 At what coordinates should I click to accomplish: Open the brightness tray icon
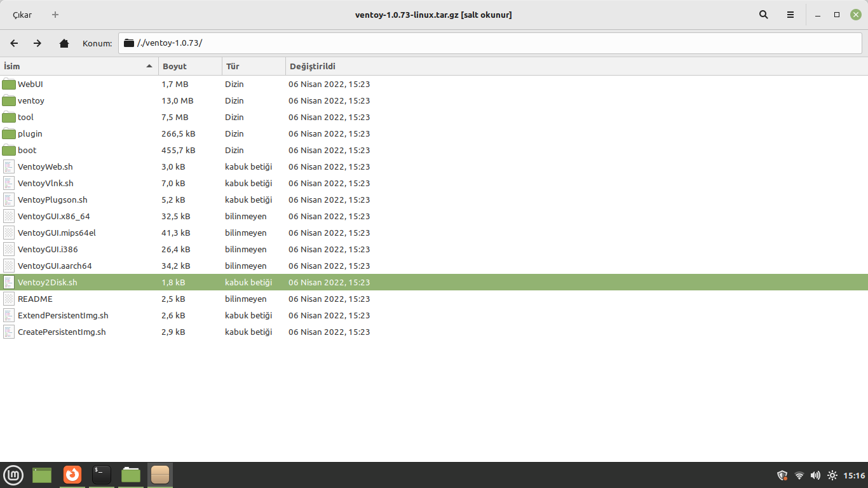(x=832, y=475)
